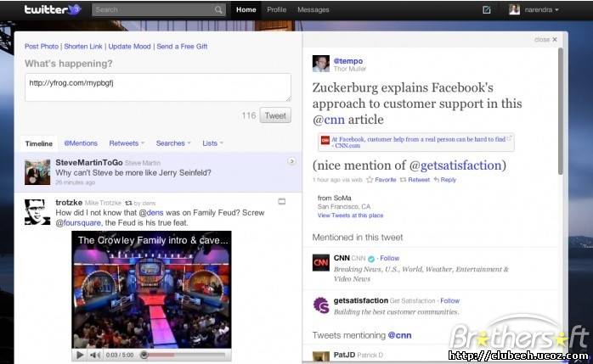
Task: Click the @foursquare mention
Action: point(78,223)
